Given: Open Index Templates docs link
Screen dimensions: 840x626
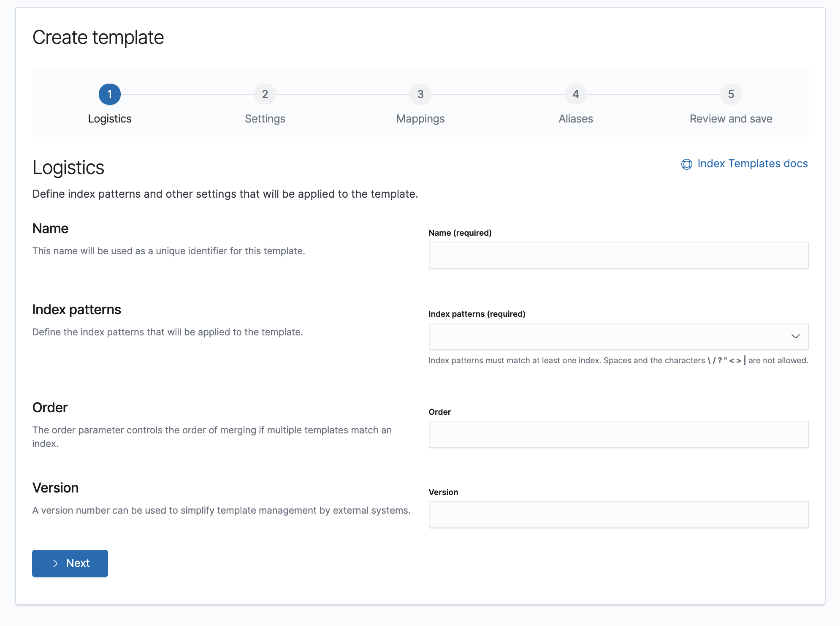Looking at the screenshot, I should 752,164.
